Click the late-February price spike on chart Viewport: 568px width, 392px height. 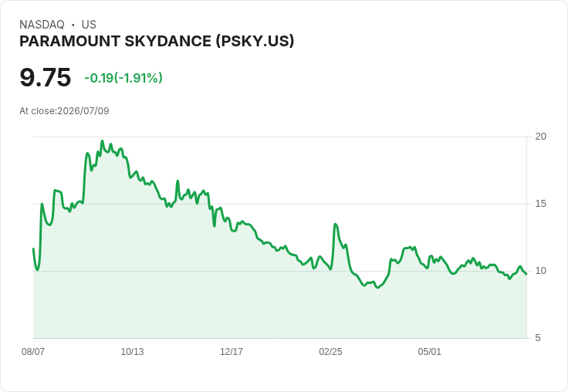point(336,225)
